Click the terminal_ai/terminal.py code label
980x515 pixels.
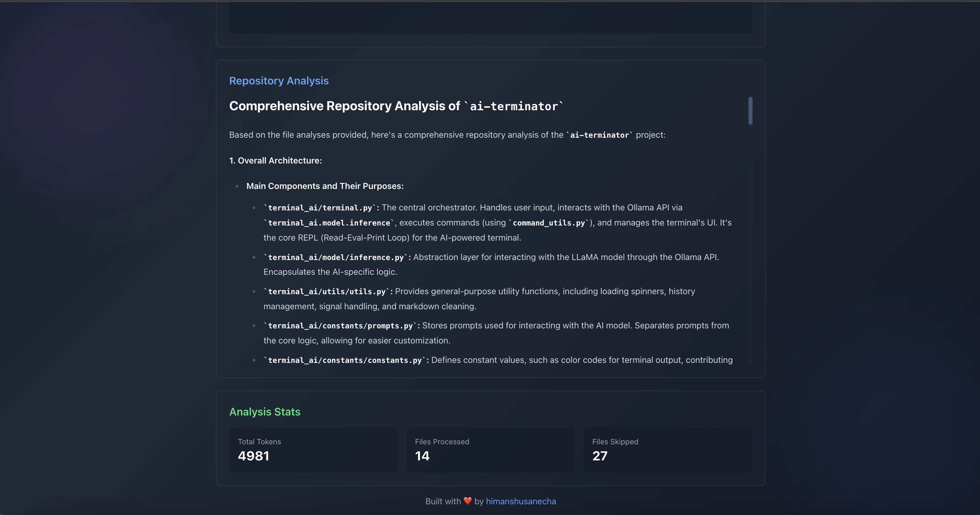tap(319, 207)
